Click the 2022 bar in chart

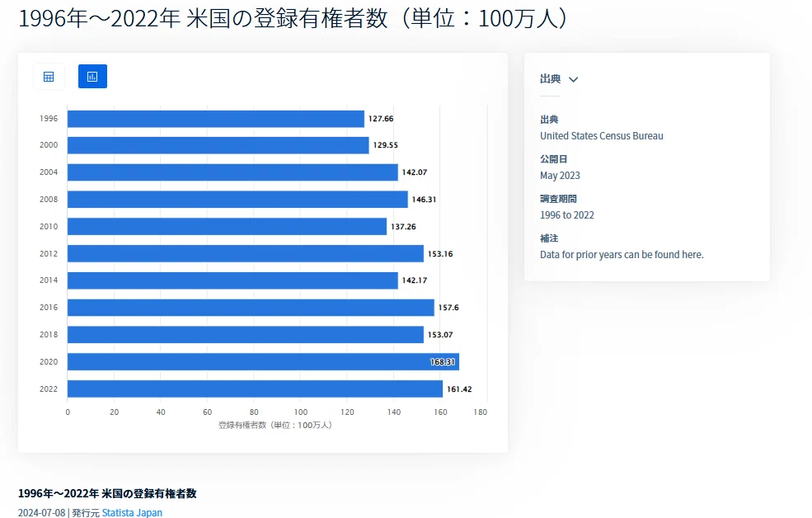tap(256, 389)
